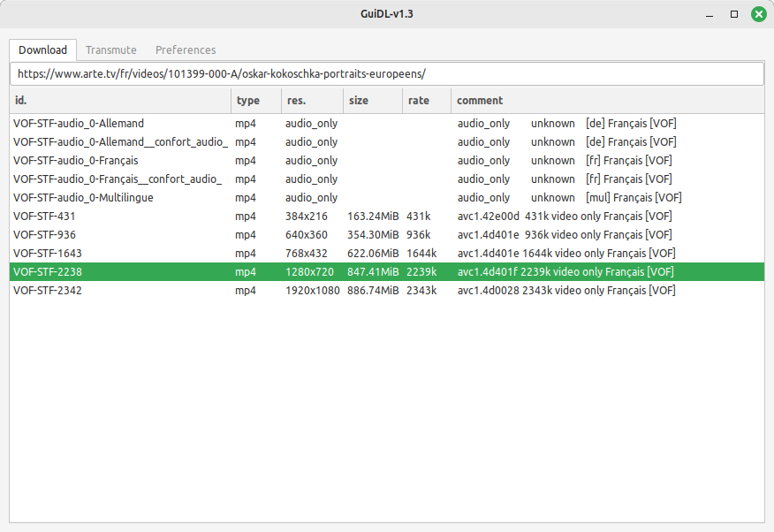
Task: Switch to the Transmute tab
Action: 110,50
